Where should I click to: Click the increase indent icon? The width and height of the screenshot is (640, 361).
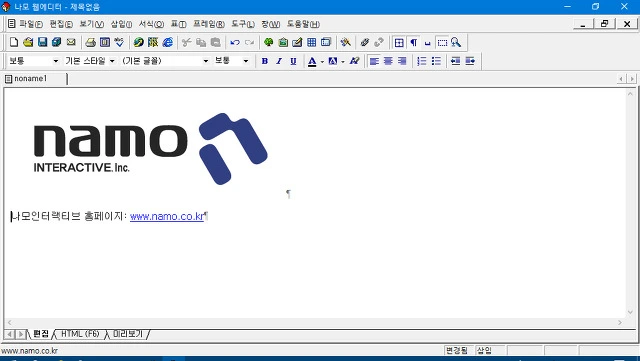click(x=470, y=61)
